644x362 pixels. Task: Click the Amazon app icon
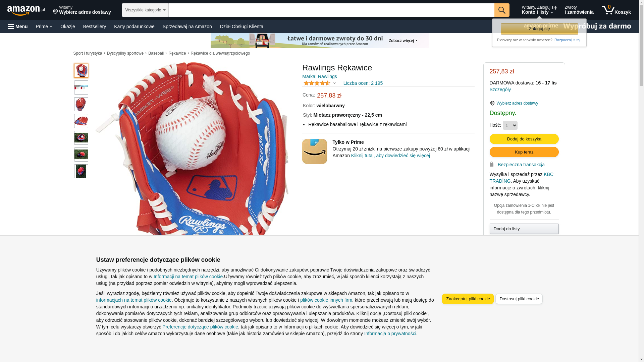[x=315, y=151]
